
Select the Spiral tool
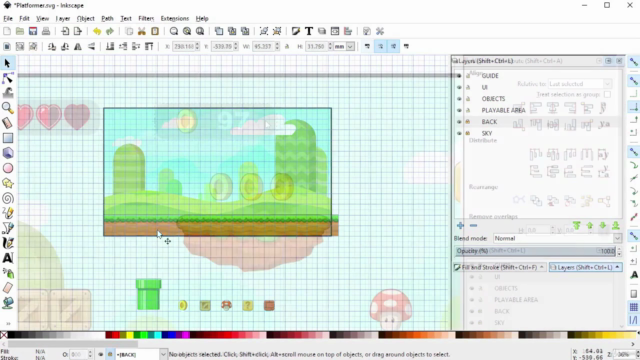[7, 198]
